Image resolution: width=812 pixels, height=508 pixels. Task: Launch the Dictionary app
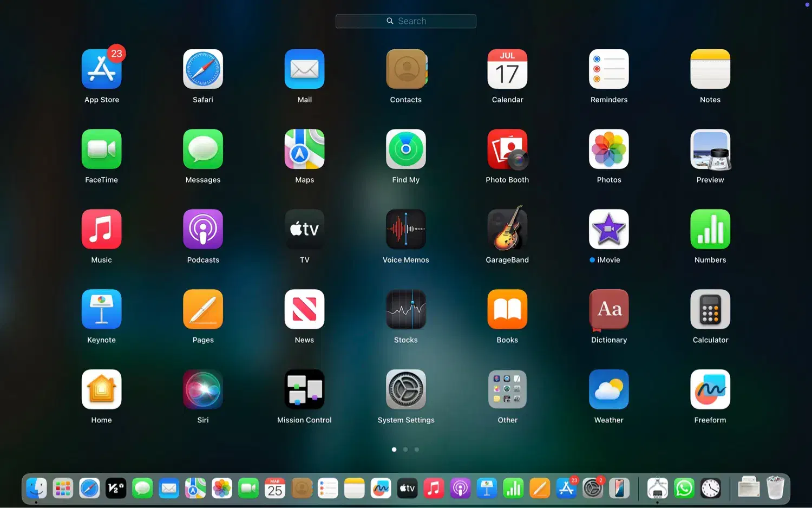pos(608,309)
